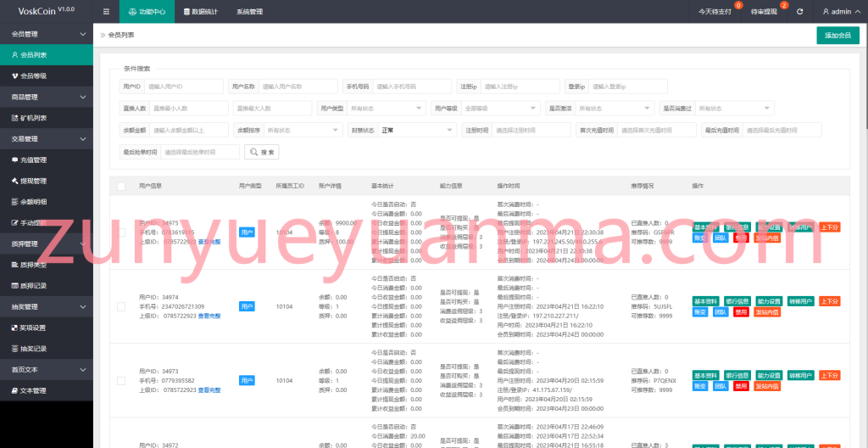Screen dimensions: 868x448
Task: Collapse the 商品管理 sidebar group
Action: pyautogui.click(x=47, y=97)
